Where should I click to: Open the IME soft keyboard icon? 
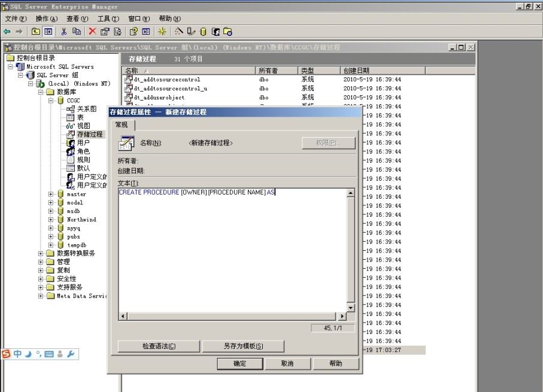click(x=49, y=354)
